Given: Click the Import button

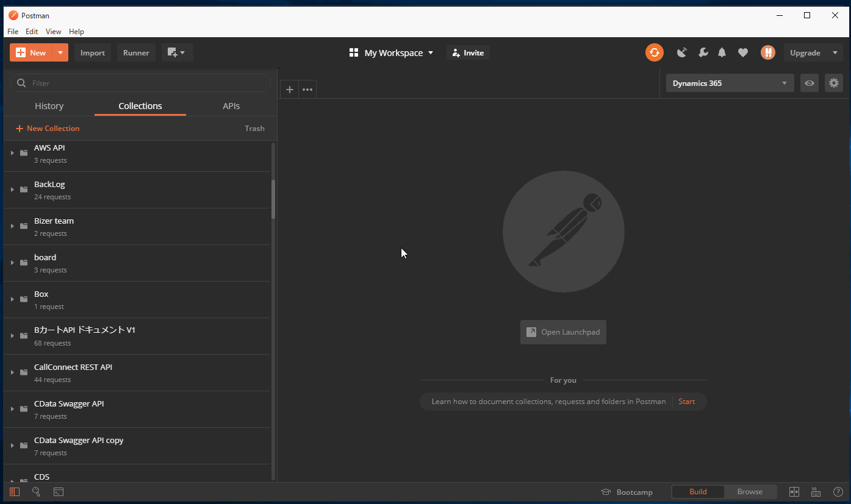Looking at the screenshot, I should coord(93,52).
